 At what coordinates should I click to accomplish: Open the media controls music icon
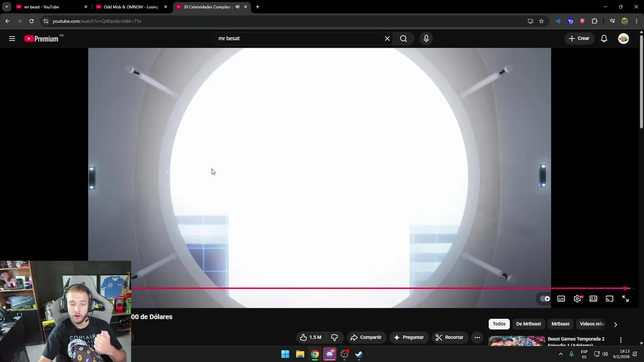click(612, 21)
